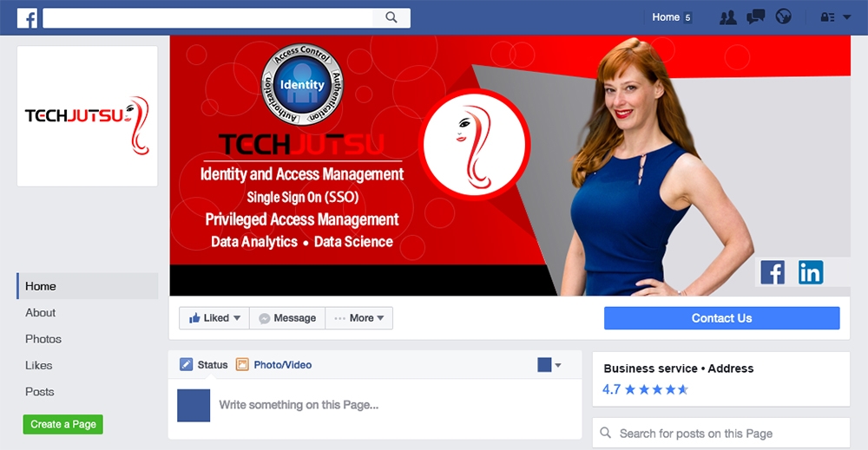Open the friend requests icon
The height and width of the screenshot is (450, 868).
[x=728, y=17]
